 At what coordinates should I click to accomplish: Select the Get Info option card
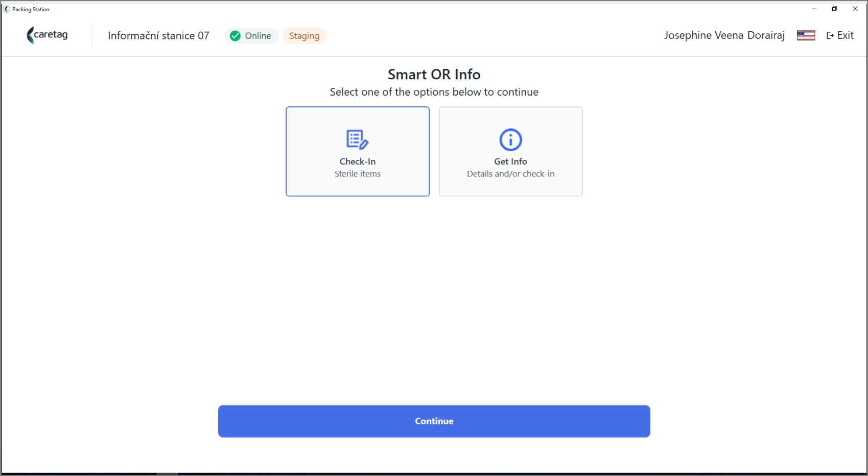tap(510, 151)
